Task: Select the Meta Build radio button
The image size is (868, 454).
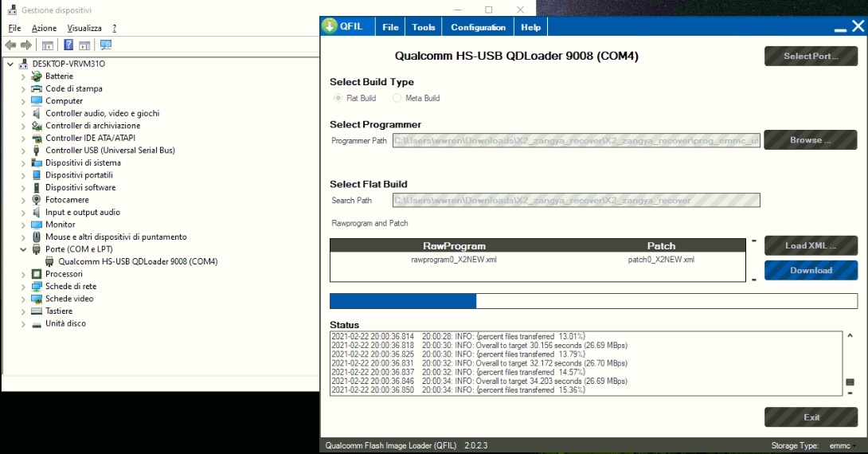Action: click(397, 98)
